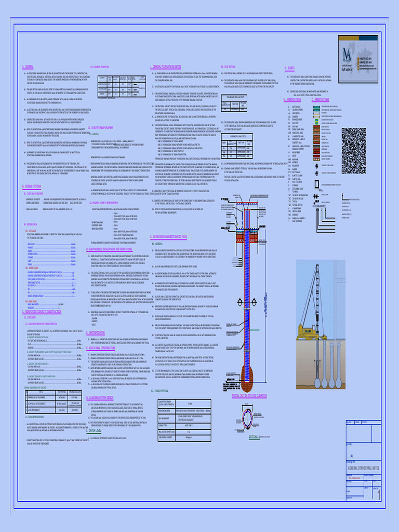Click the striped orange-white legend swatch
The width and height of the screenshot is (399, 532).
[316, 159]
